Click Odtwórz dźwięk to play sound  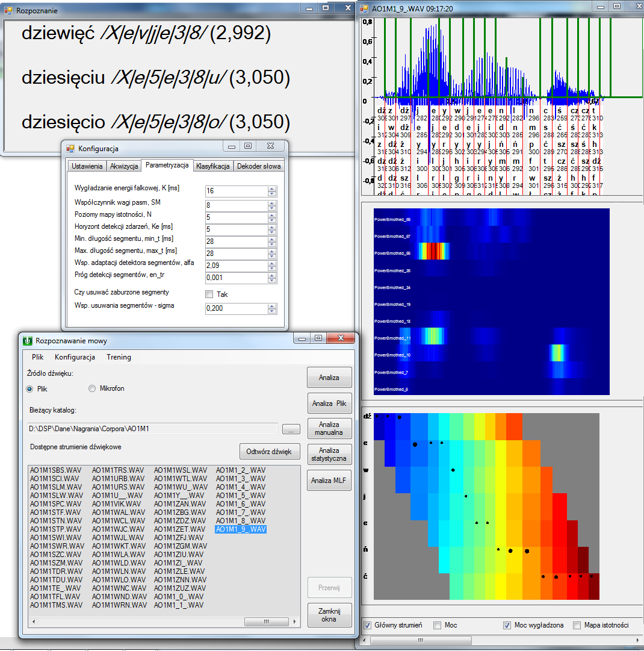(x=270, y=452)
